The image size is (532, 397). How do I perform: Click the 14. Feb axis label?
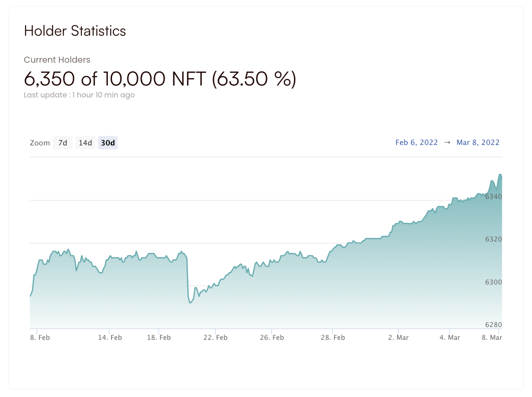pyautogui.click(x=110, y=338)
